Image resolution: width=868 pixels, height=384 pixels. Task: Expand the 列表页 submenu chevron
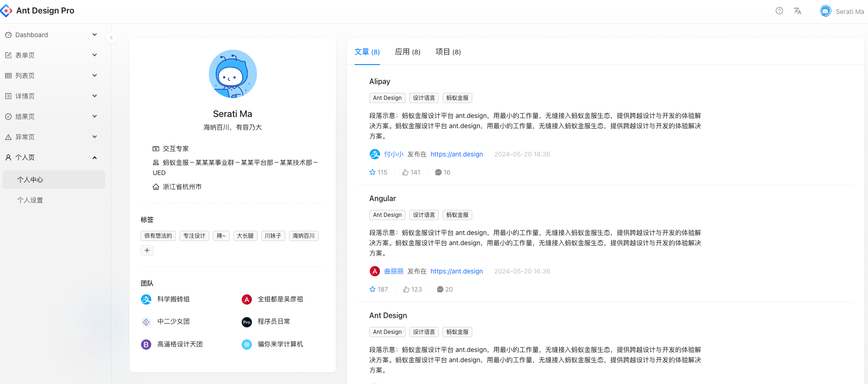[95, 76]
